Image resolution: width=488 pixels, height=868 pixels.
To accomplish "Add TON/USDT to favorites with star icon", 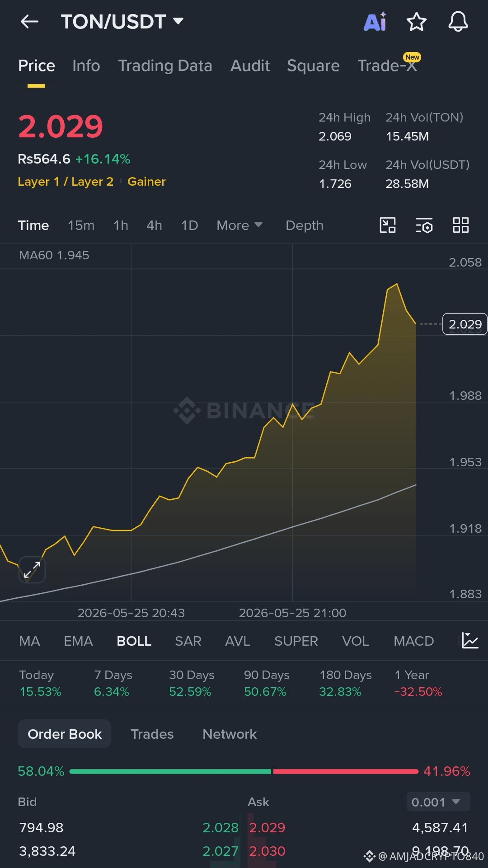I will [x=417, y=21].
